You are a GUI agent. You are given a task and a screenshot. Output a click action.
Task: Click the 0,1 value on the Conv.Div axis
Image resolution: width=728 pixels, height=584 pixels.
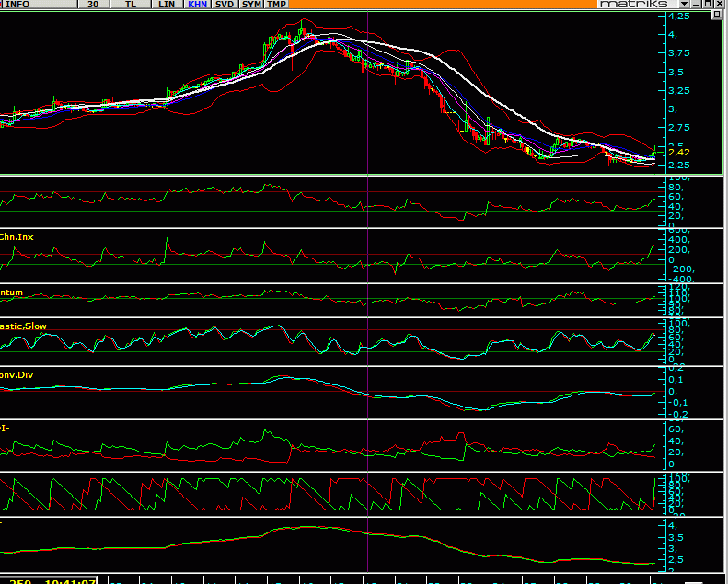point(676,380)
